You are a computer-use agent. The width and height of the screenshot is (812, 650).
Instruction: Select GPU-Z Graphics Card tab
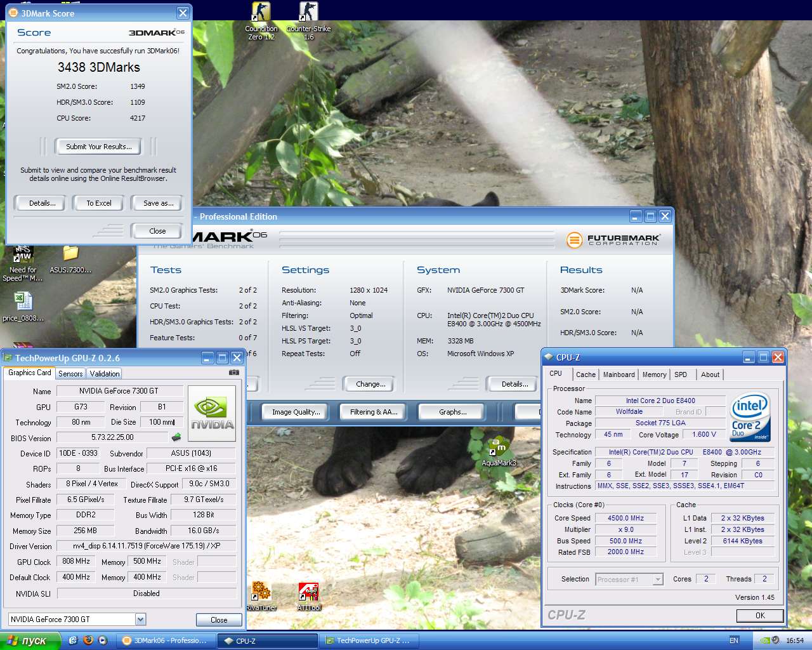30,373
